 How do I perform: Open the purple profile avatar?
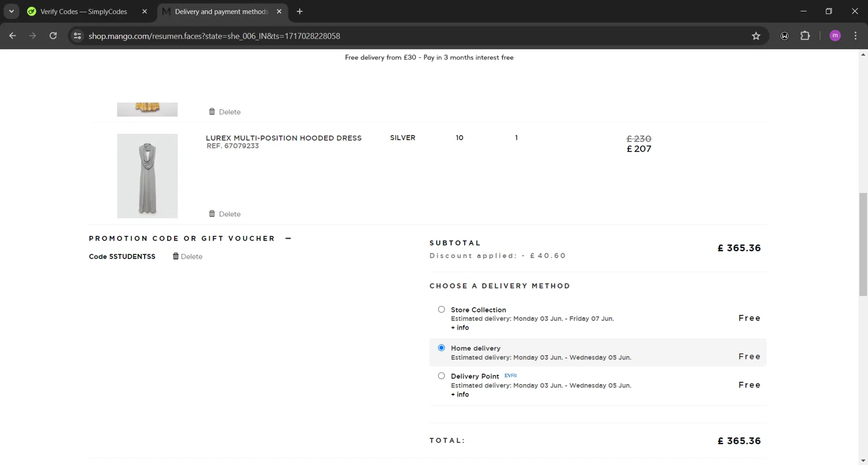[x=835, y=36]
